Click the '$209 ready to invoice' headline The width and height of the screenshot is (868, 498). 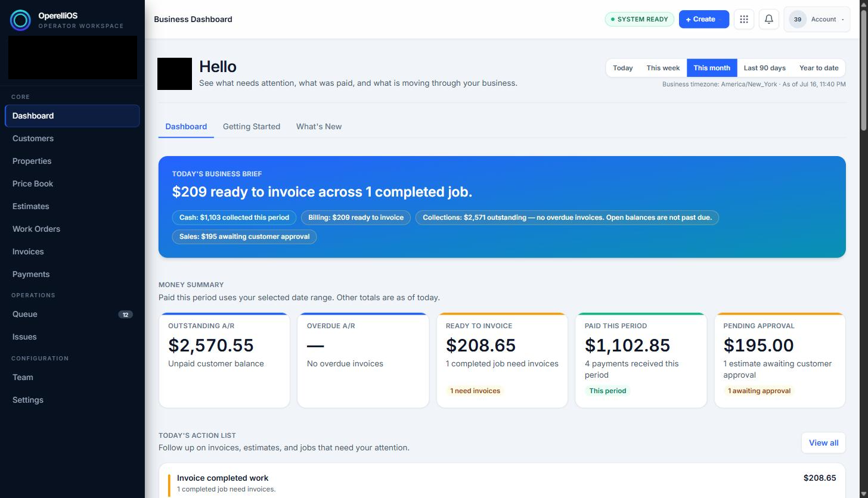[x=322, y=192]
